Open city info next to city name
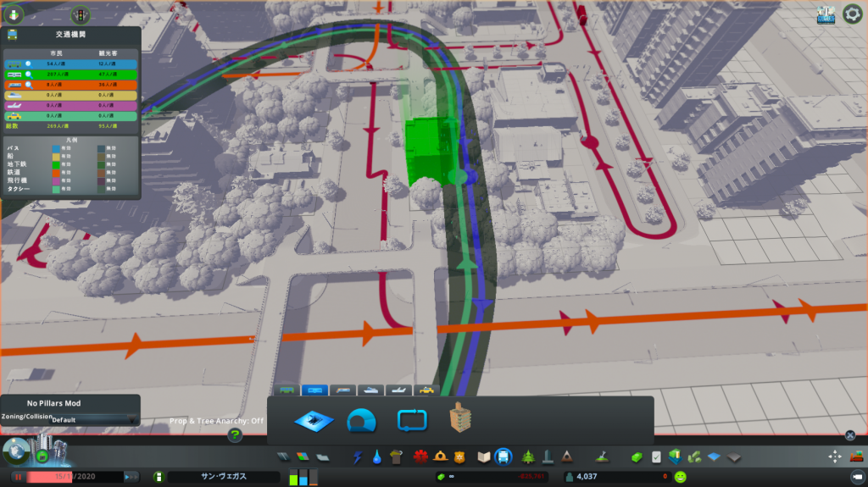Viewport: 868px width, 487px height. 159,477
